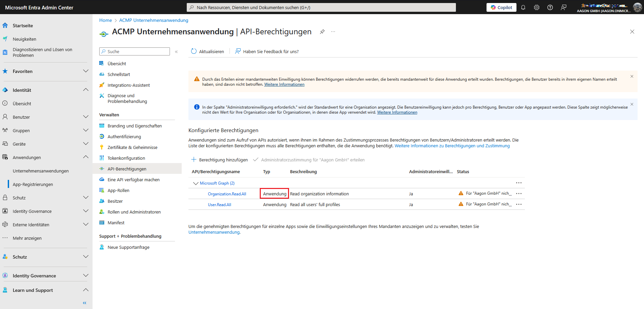644x309 pixels.
Task: Click the user avatar in the corner
Action: (x=637, y=7)
